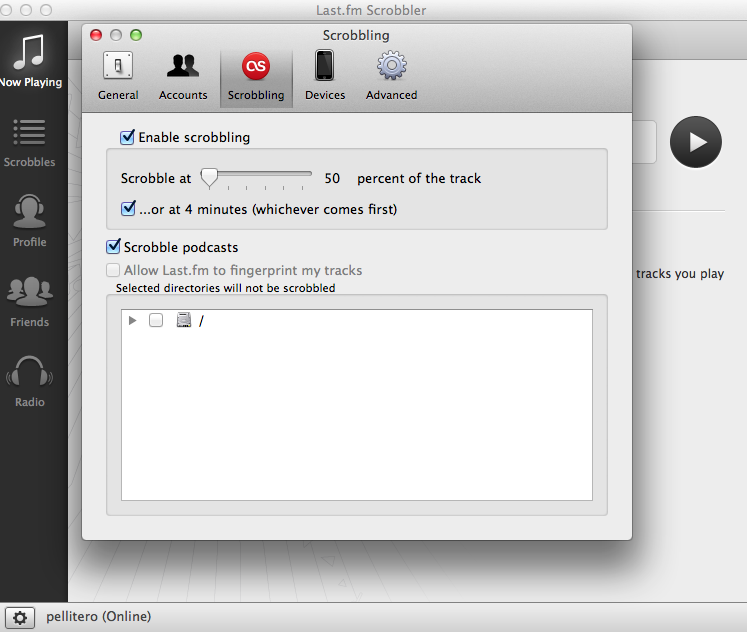Select the General switch icon in preferences
Image resolution: width=747 pixels, height=632 pixels.
[x=118, y=66]
